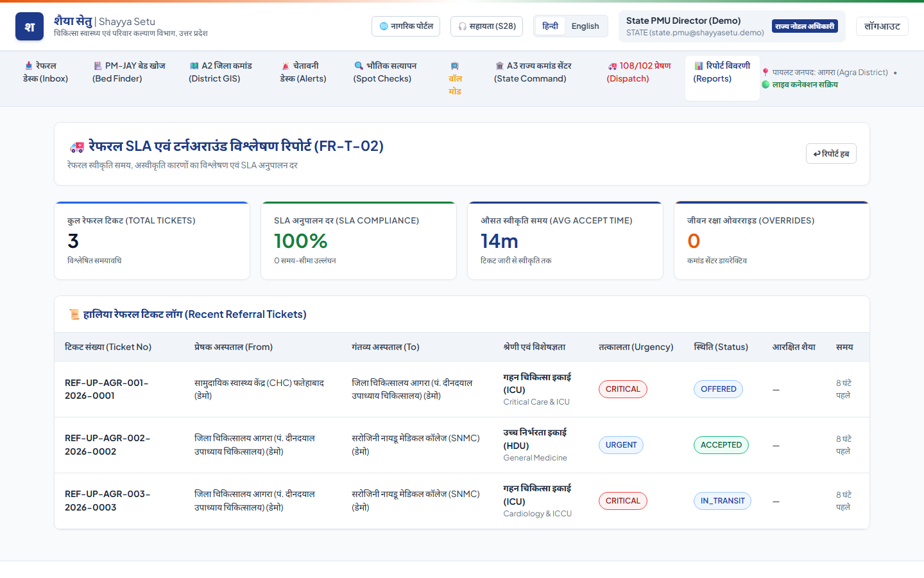
Task: Switch language to English
Action: (x=585, y=26)
